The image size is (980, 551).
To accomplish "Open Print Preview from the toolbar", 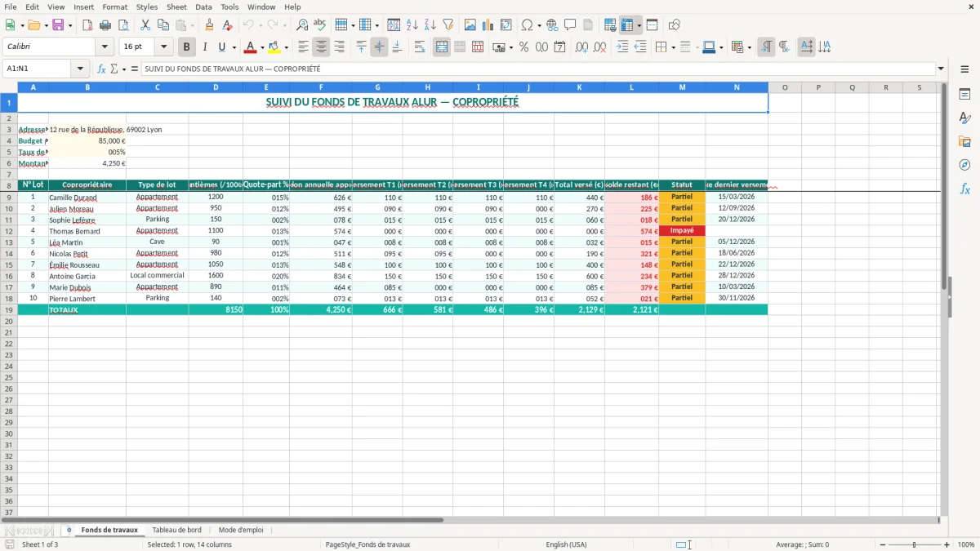I will (123, 25).
